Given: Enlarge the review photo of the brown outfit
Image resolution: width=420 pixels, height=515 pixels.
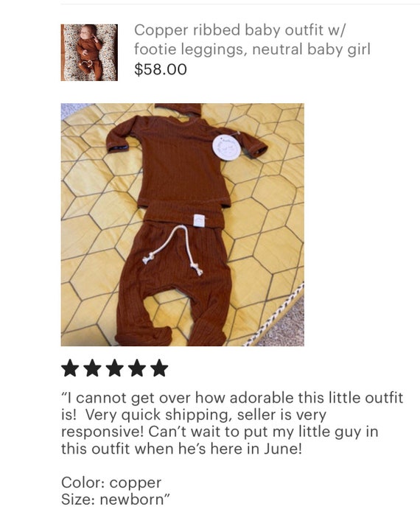Looking at the screenshot, I should [182, 225].
